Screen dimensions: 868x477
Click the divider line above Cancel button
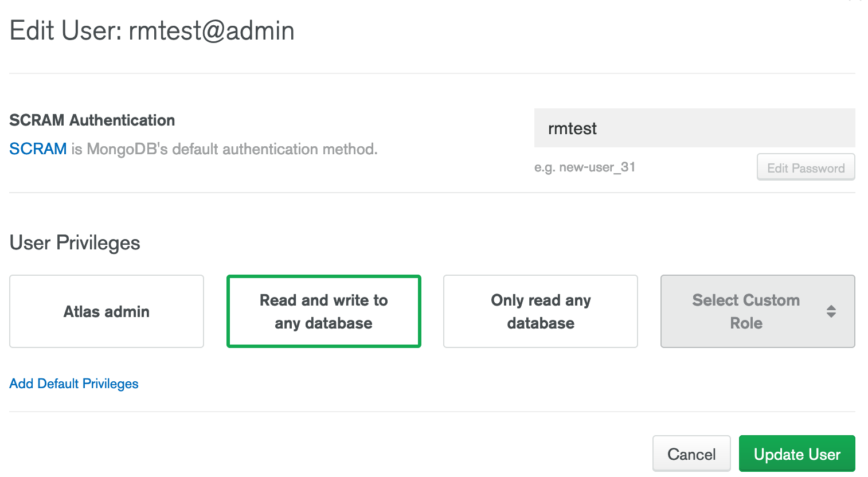click(432, 412)
